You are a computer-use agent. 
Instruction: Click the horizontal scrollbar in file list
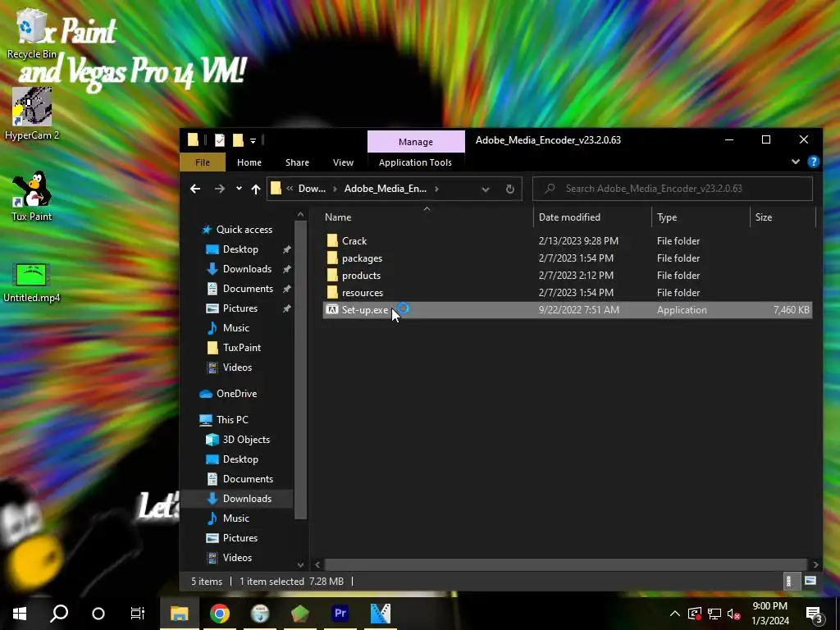pos(566,564)
